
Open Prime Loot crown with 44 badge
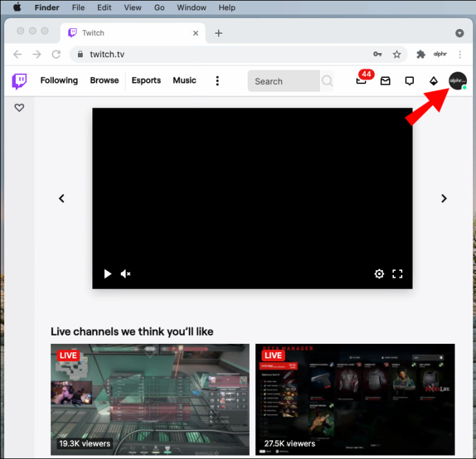pos(362,80)
